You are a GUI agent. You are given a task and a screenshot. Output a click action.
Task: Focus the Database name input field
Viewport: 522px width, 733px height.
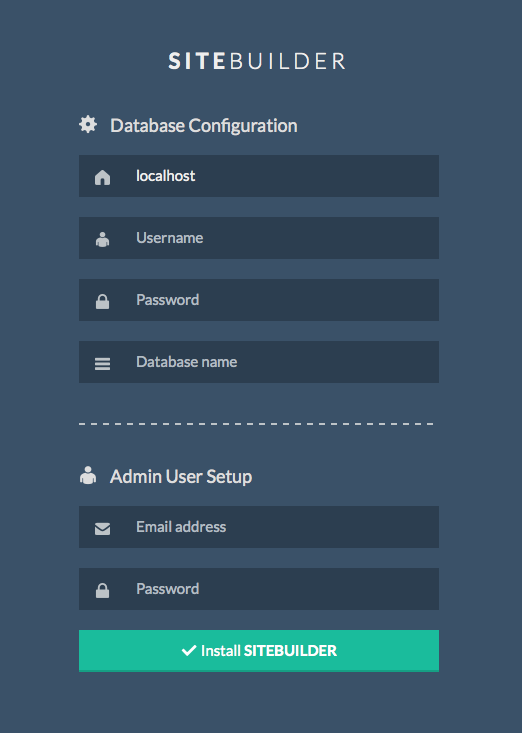[259, 362]
